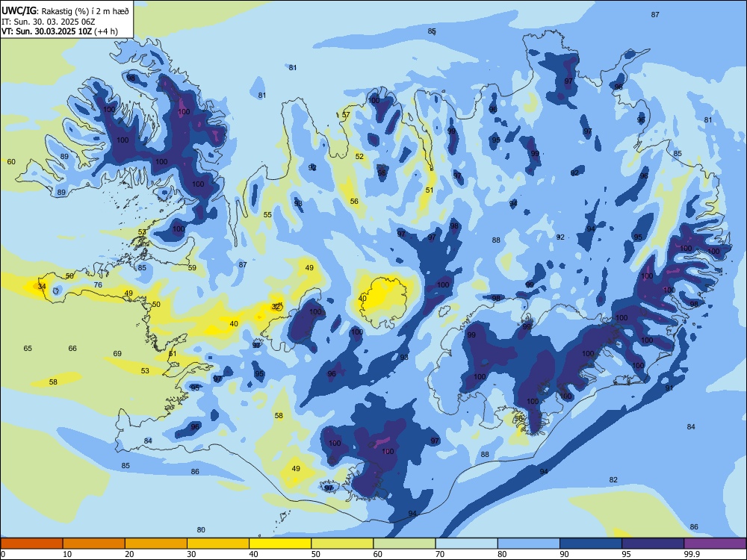Click the '30' legend tick label
The image size is (747, 560).
[191, 554]
